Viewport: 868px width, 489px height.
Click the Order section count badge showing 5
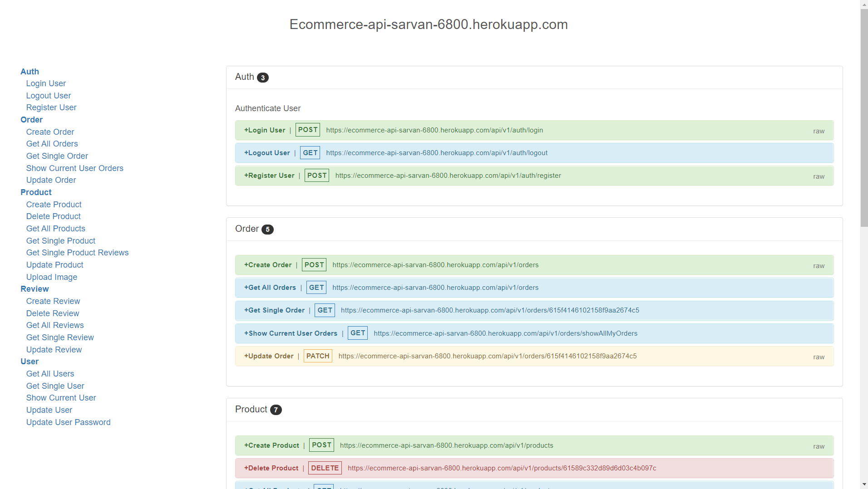pos(267,230)
